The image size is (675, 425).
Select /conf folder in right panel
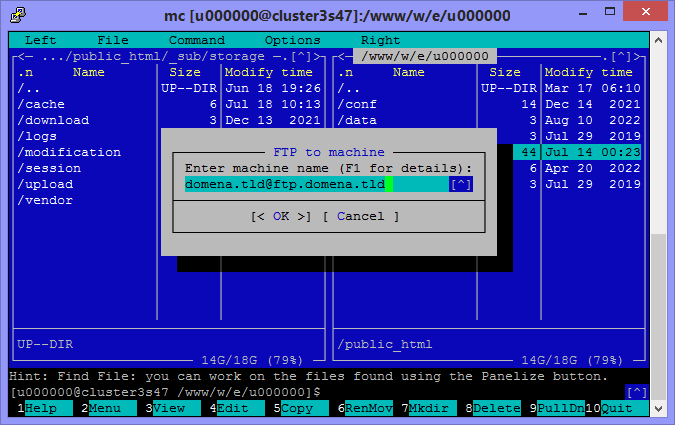(x=357, y=104)
